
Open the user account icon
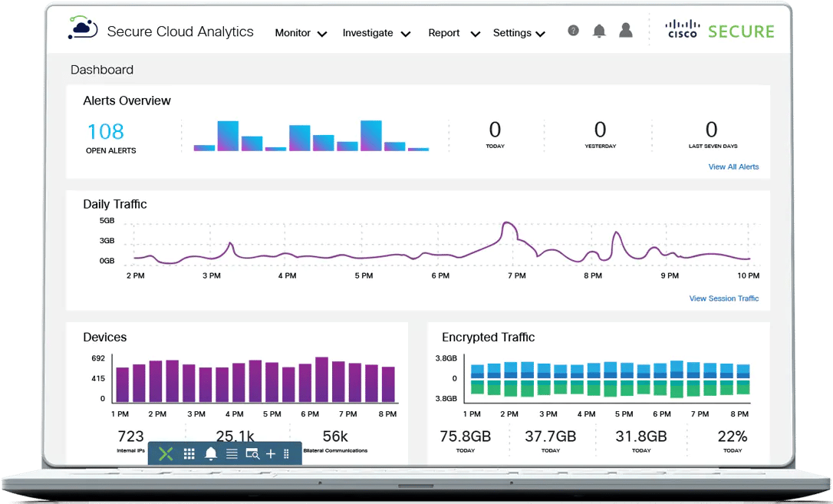click(625, 31)
